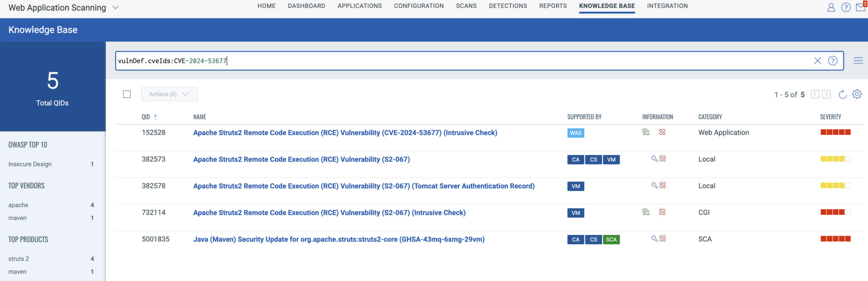Image resolution: width=868 pixels, height=281 pixels.
Task: Click the VM badge for QID 382578
Action: coord(576,186)
